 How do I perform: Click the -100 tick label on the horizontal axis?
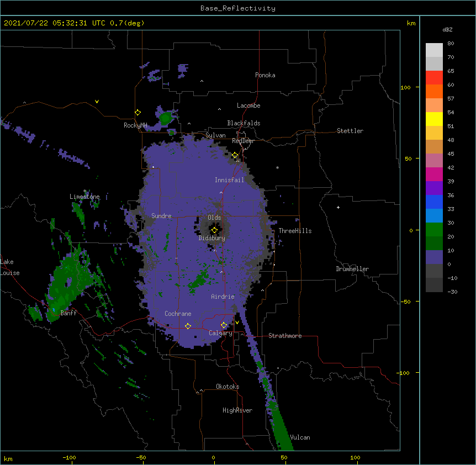point(69,457)
